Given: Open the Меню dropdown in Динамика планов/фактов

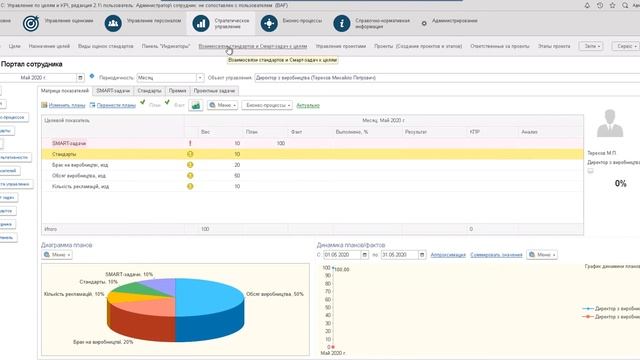Looking at the screenshot, I should click(542, 255).
